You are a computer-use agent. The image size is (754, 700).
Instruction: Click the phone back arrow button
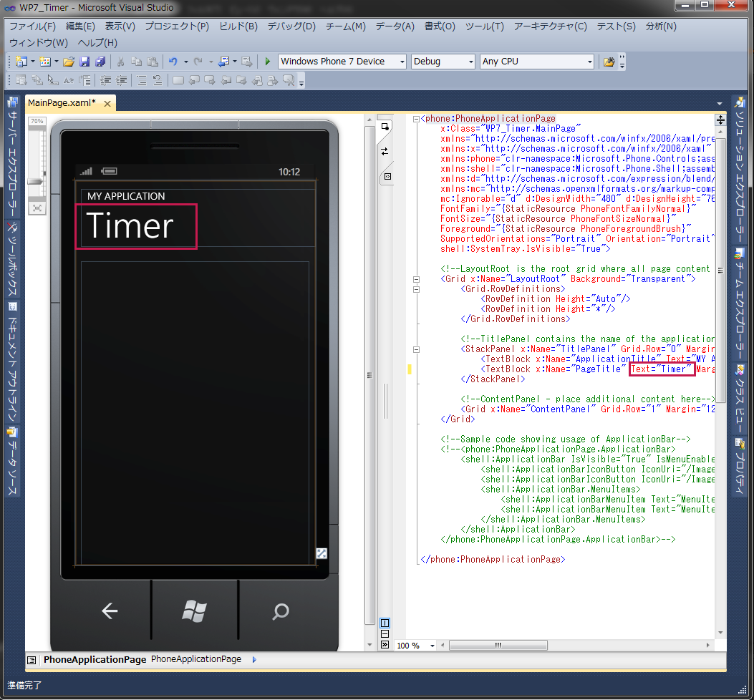click(110, 611)
